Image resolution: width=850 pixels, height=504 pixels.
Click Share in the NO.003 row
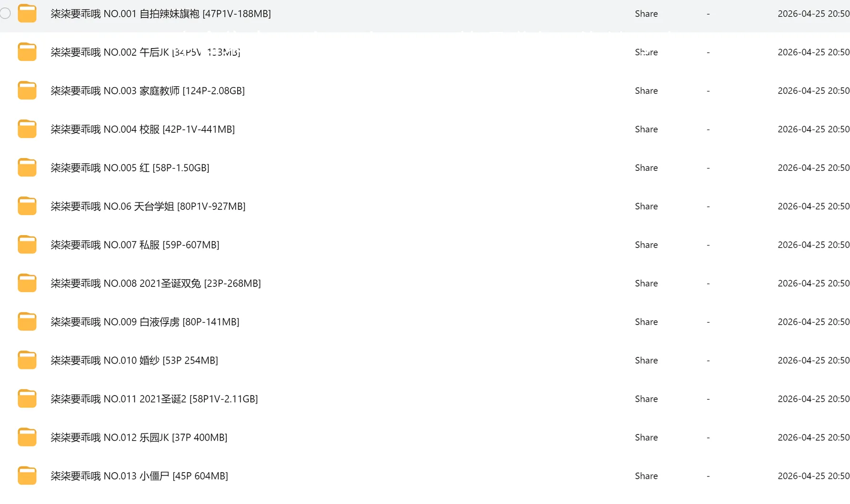point(646,90)
